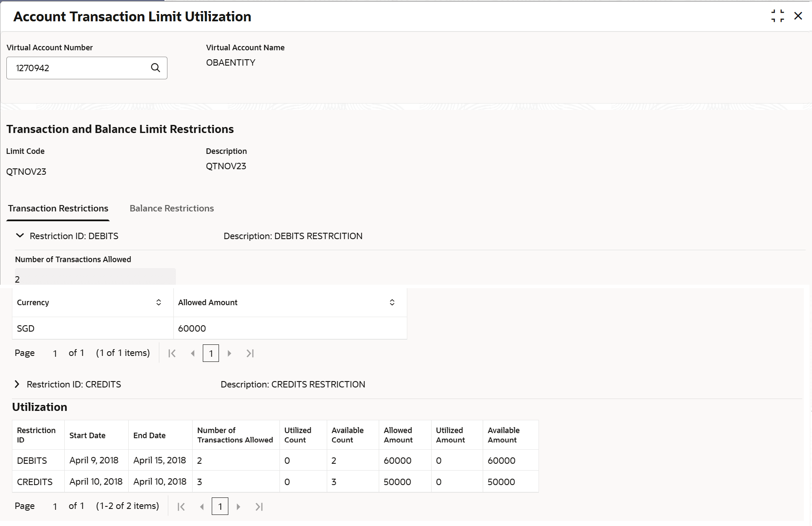Click the Utilized Amount column header
Viewport: 812px width, 526px height.
pyautogui.click(x=457, y=435)
